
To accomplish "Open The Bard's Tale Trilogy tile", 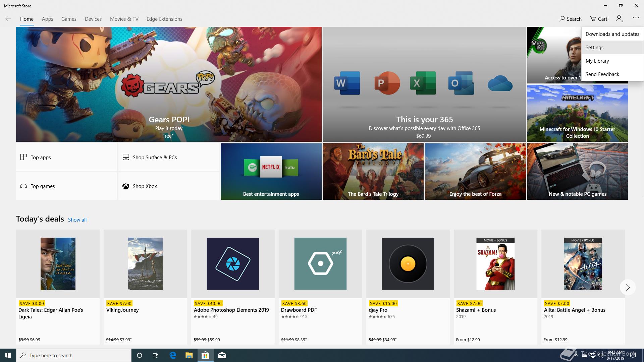I will (x=373, y=172).
